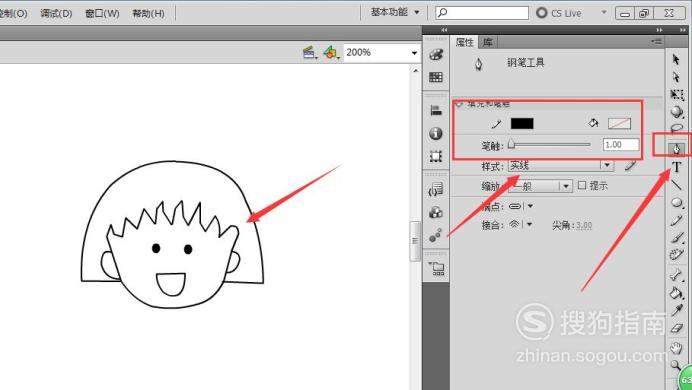This screenshot has height=390, width=692.
Task: Open the Color panel icon
Action: (436, 55)
